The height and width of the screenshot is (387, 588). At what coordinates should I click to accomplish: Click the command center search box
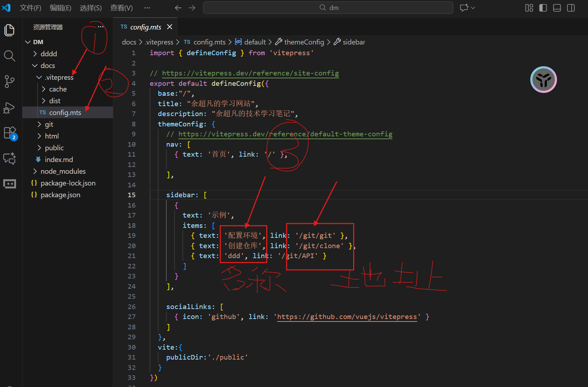click(x=328, y=8)
